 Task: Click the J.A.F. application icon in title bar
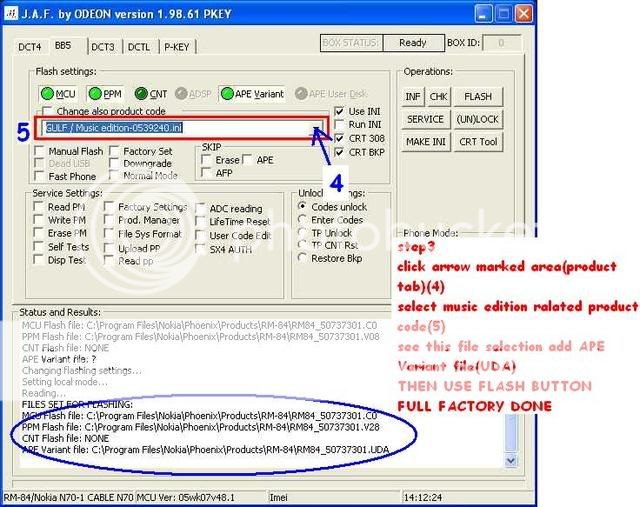(11, 13)
